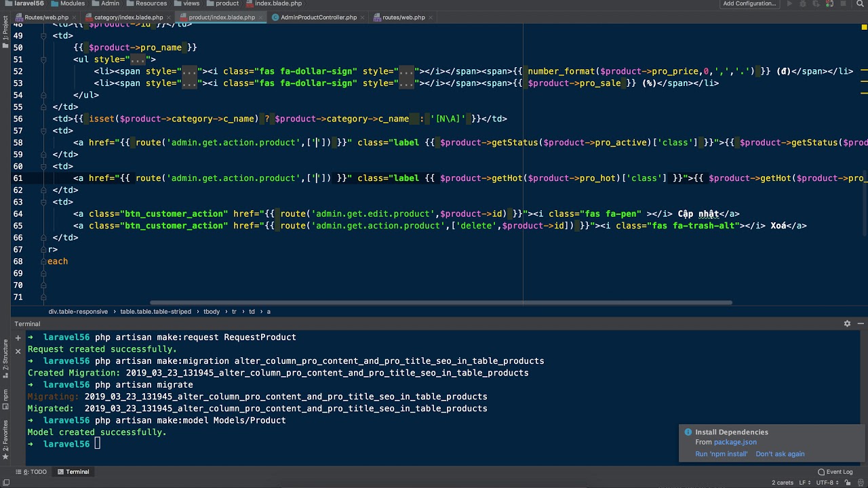Collapse the td block at line 63
The image size is (868, 488).
pos(44,202)
